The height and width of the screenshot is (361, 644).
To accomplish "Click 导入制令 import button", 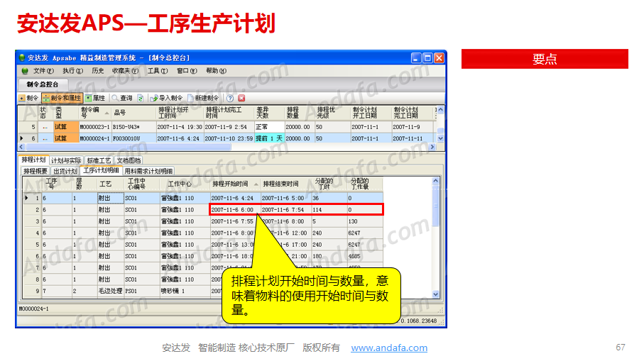I will pyautogui.click(x=166, y=98).
